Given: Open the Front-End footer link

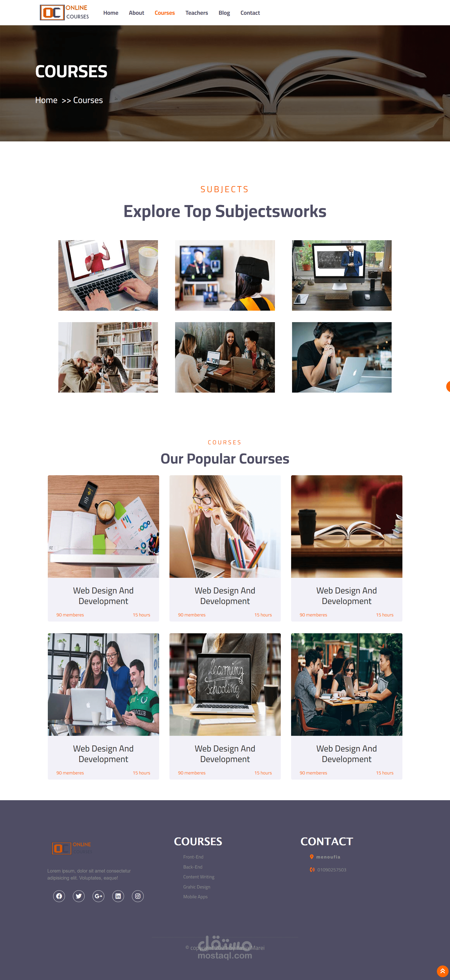Looking at the screenshot, I should point(193,857).
